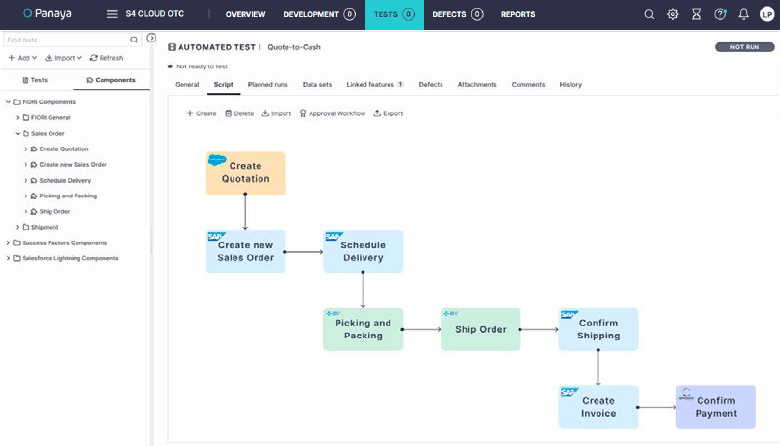Open the Defects tab under test title

point(431,85)
